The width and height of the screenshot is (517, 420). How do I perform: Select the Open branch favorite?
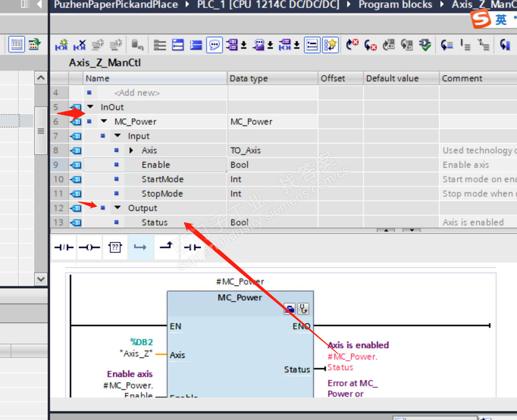140,247
